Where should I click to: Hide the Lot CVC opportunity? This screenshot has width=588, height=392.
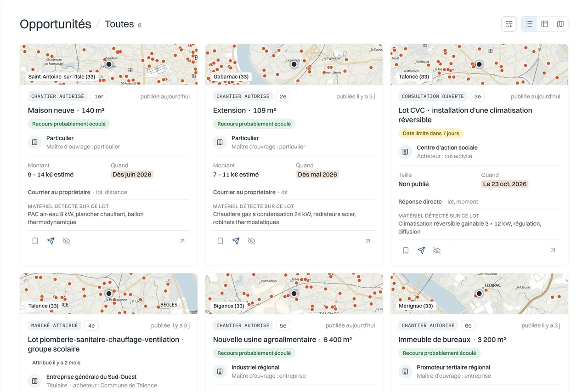coord(437,250)
